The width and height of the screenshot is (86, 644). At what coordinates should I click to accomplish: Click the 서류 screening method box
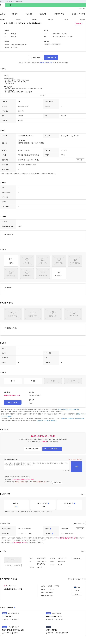[x=13, y=381]
